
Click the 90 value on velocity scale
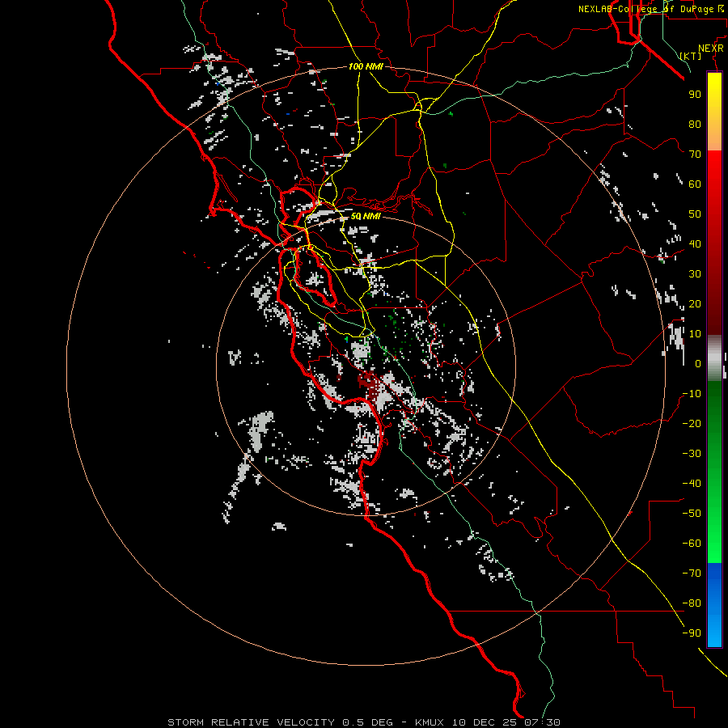pyautogui.click(x=695, y=95)
